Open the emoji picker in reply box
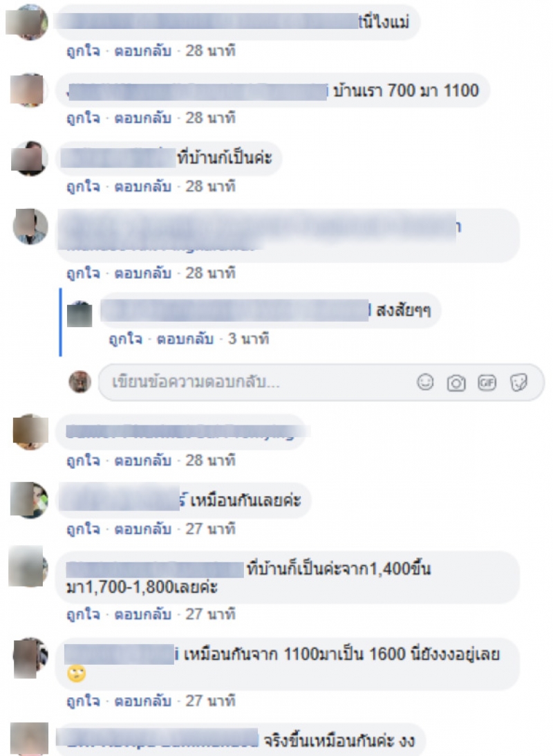Screen dimensions: 553x756 click(x=425, y=382)
